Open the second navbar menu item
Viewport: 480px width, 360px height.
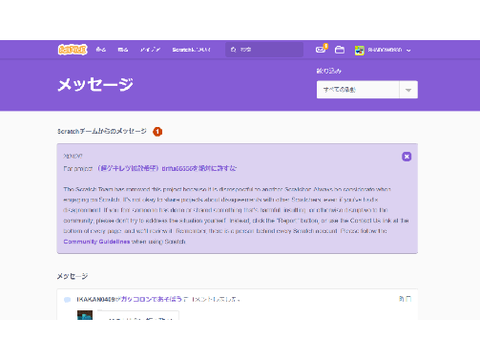(x=123, y=50)
